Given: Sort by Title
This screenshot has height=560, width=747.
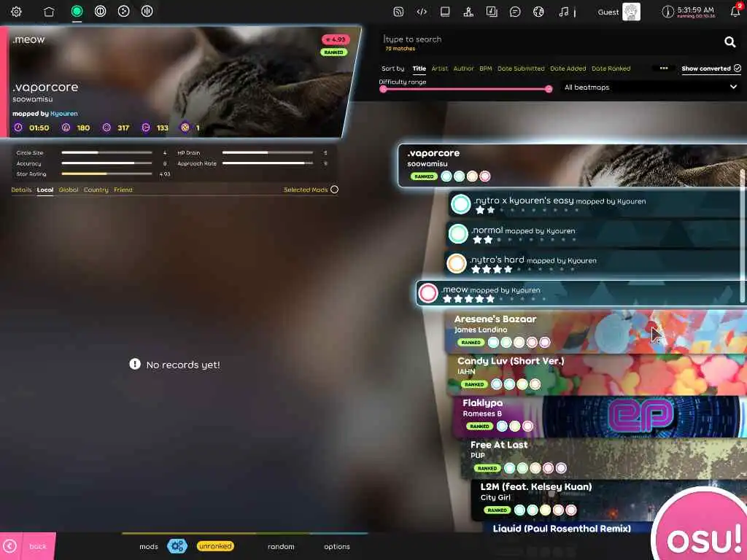Looking at the screenshot, I should [419, 69].
